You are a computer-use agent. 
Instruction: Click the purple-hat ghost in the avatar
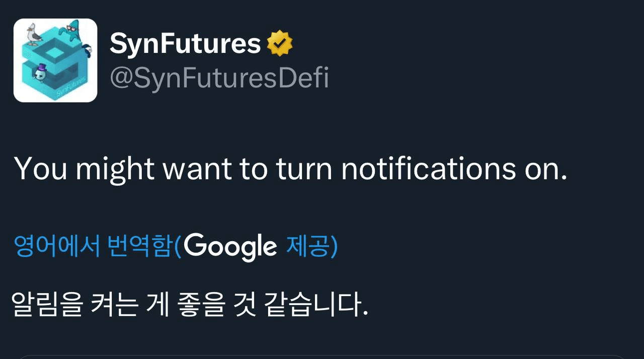39,72
